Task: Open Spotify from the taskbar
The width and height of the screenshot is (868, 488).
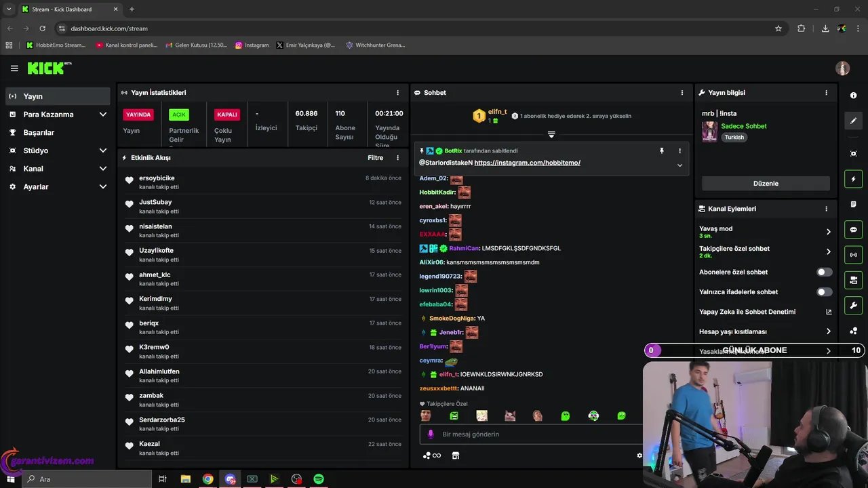Action: [x=318, y=479]
